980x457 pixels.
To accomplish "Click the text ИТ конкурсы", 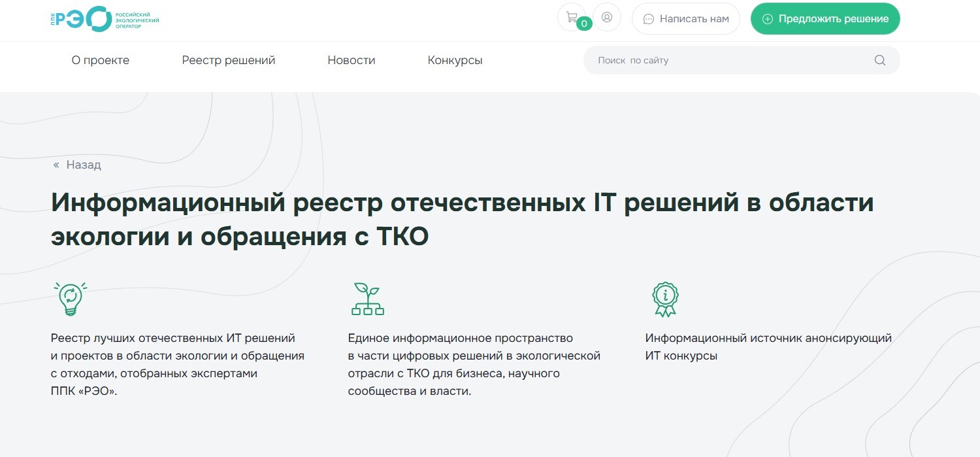I will point(681,356).
